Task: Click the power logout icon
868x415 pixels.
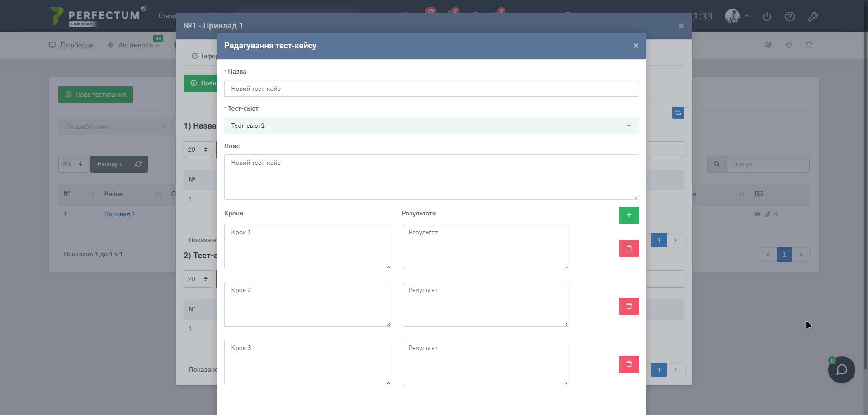Action: pos(767,17)
